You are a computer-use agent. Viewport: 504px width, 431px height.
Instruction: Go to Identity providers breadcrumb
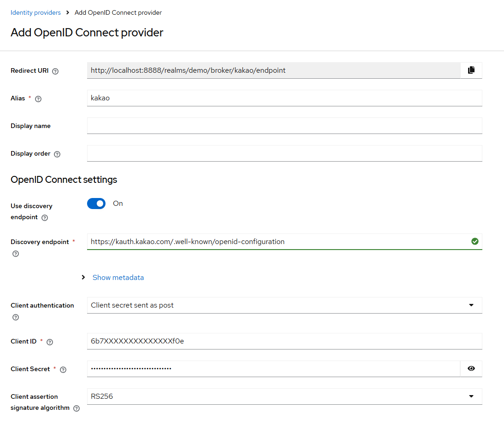click(35, 12)
